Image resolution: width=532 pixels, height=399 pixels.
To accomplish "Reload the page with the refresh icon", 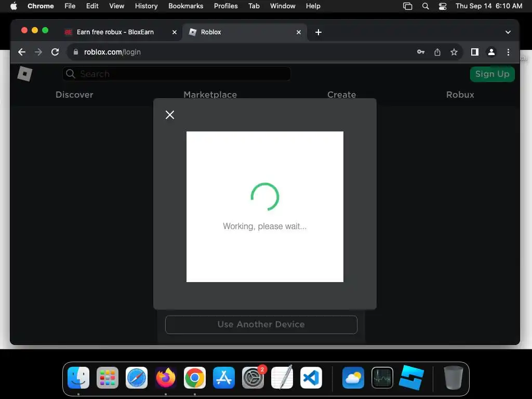I will coord(55,52).
